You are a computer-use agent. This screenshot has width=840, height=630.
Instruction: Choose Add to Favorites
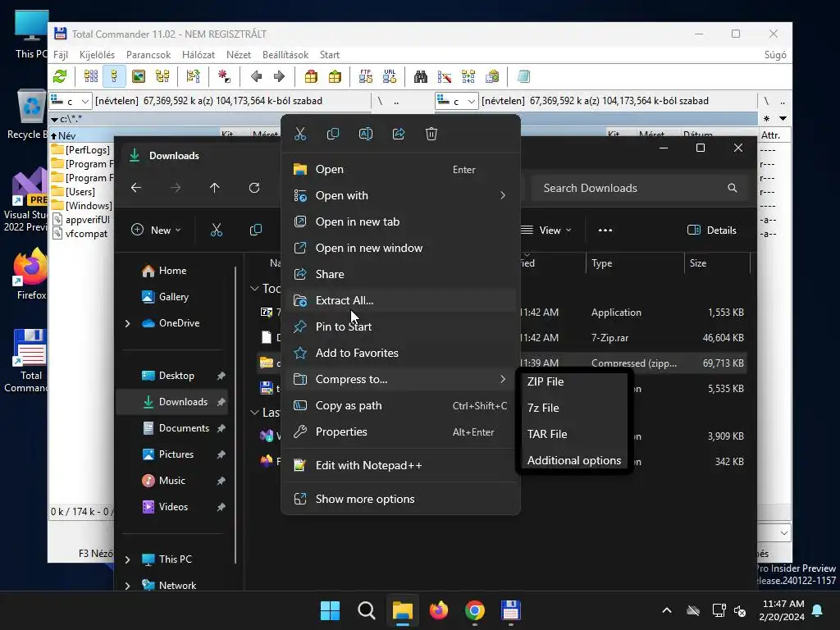tap(400, 353)
